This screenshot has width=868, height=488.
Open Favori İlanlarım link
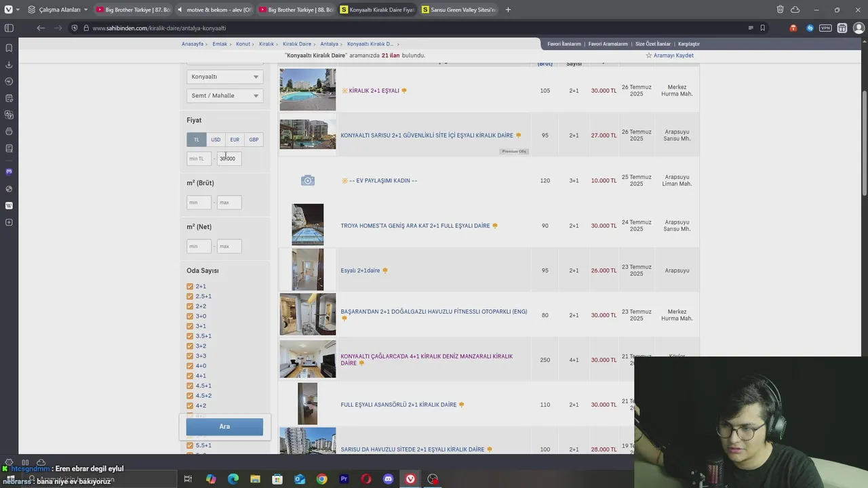[x=564, y=44]
